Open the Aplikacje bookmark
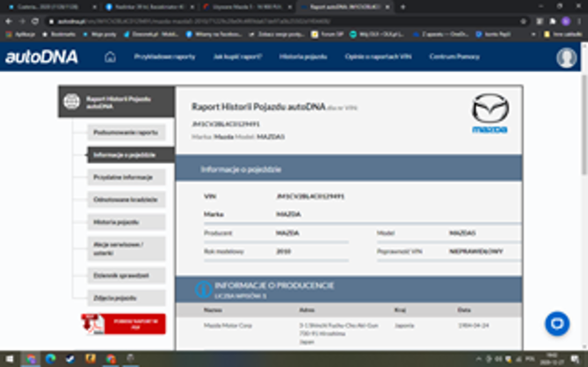This screenshot has width=588, height=367. coord(20,34)
